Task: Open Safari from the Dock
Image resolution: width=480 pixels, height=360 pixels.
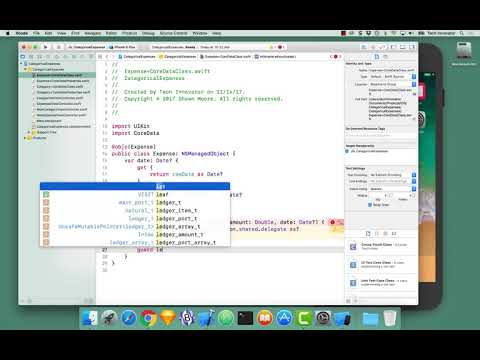Action: coord(129,318)
